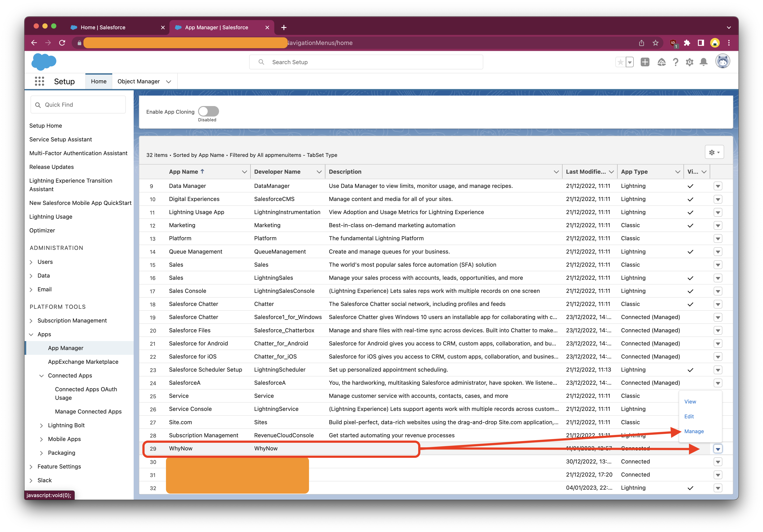Open the Favorites star icon
Screen dimensions: 763x532
(x=620, y=62)
